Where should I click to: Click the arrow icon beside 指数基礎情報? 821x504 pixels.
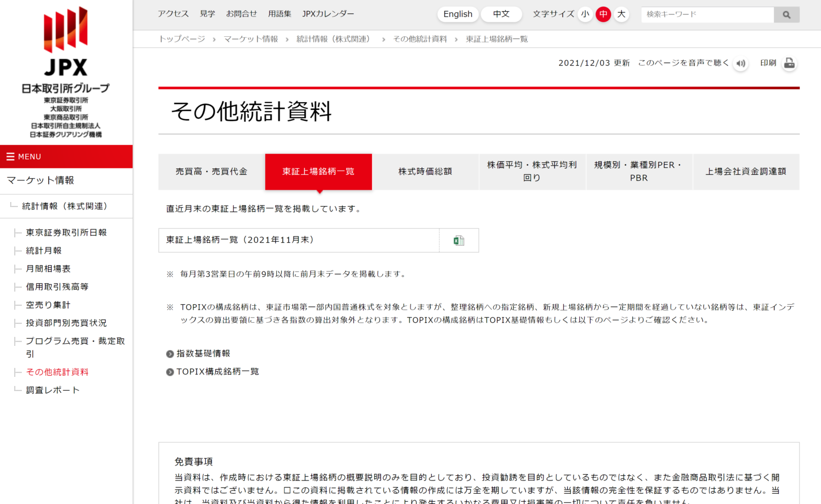(169, 353)
